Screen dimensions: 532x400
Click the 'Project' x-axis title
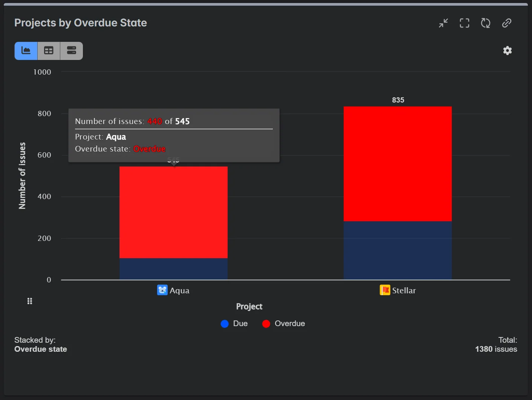249,307
